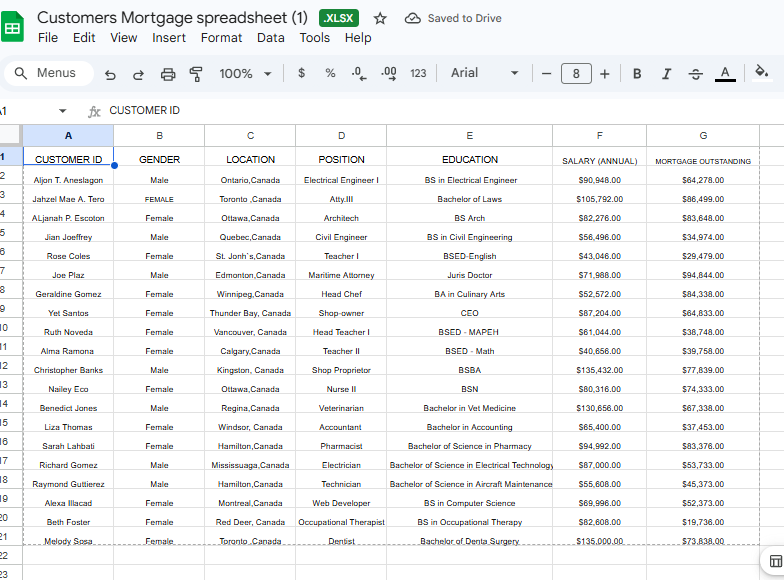
Task: Select row 13 header
Action: 10,384
